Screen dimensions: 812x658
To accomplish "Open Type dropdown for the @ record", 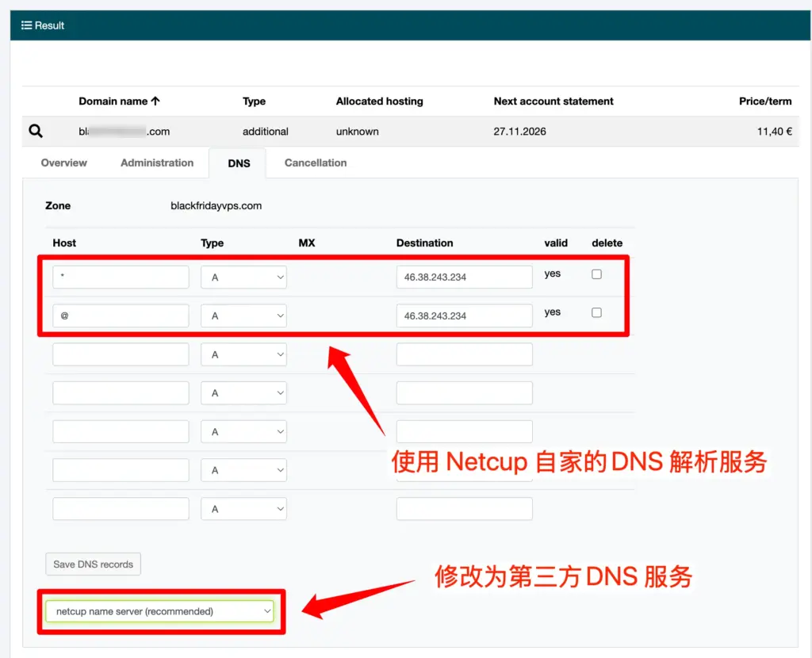I will [x=243, y=316].
